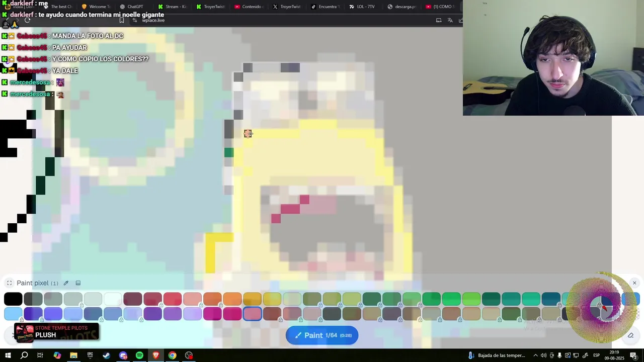Open Google Chrome from taskbar
The image size is (644, 362).
173,355
